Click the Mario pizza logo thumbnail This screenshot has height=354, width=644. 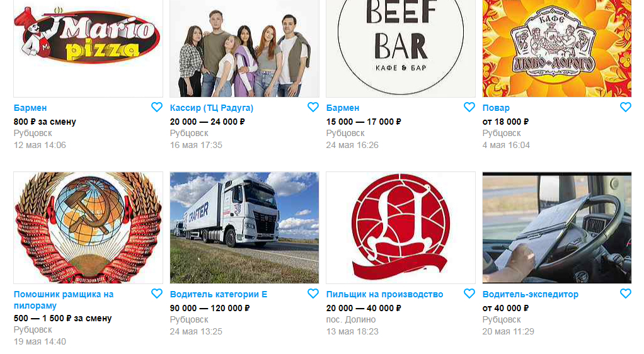pyautogui.click(x=88, y=49)
